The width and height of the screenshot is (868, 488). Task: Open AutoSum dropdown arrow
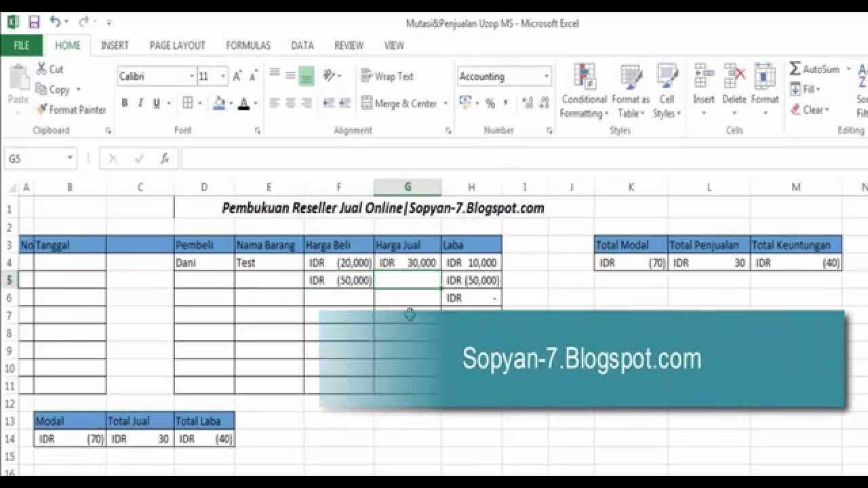[x=848, y=69]
